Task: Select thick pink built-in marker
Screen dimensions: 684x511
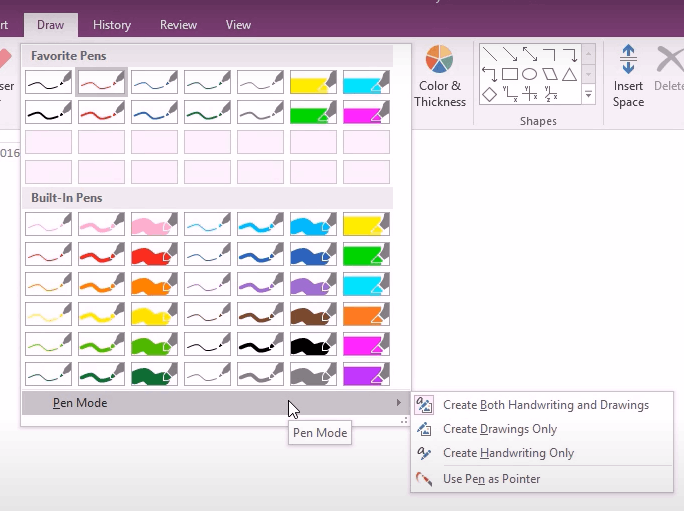Action: pyautogui.click(x=154, y=224)
